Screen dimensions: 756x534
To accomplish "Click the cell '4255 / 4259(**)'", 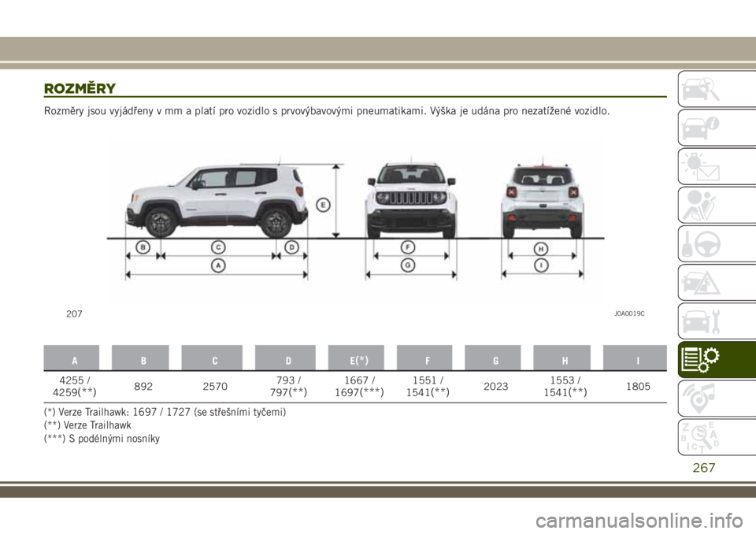I will point(75,387).
